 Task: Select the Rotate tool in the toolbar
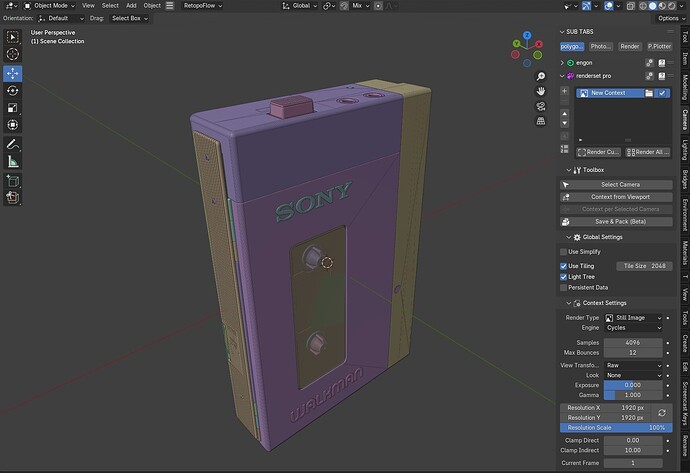[12, 91]
